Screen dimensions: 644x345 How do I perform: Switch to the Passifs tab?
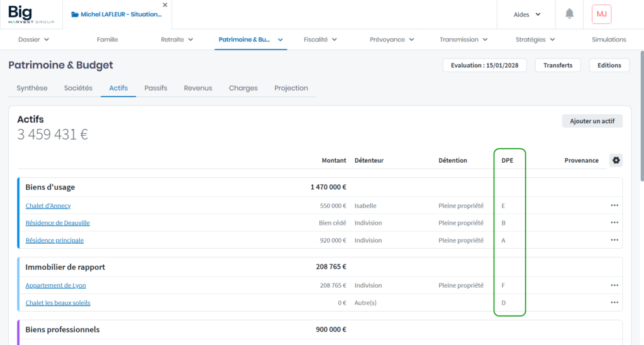155,88
